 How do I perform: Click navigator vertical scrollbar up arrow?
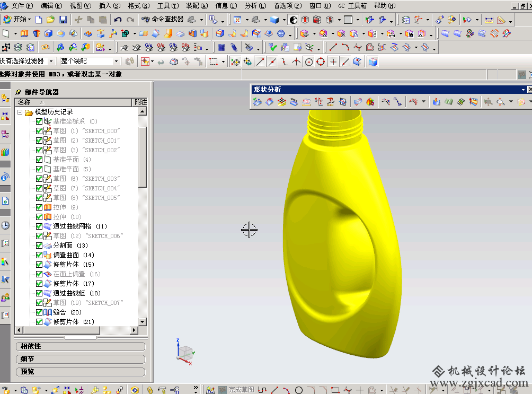point(143,111)
